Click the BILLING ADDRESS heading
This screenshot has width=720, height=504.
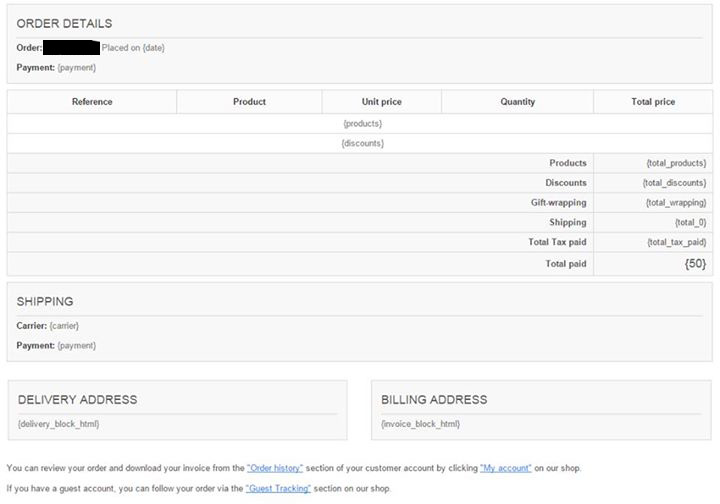[x=434, y=400]
